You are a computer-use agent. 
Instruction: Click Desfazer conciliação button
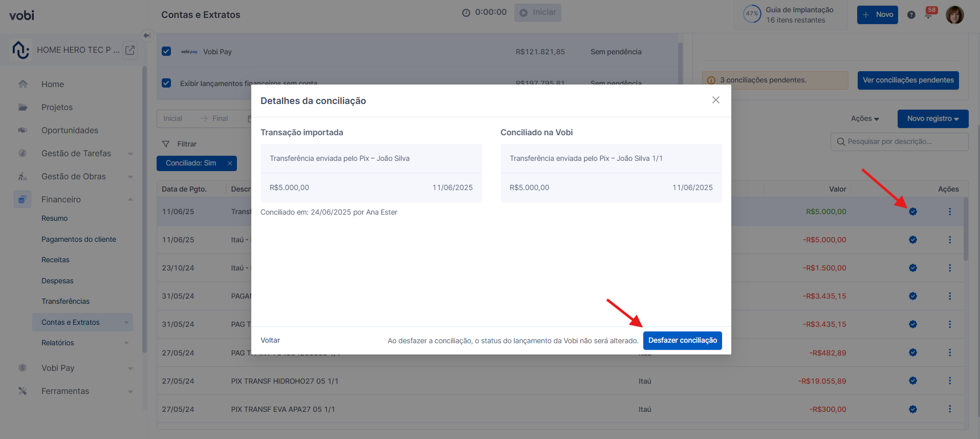pos(683,341)
